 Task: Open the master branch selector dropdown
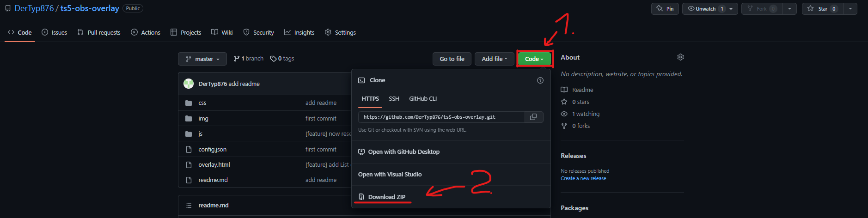pyautogui.click(x=202, y=59)
